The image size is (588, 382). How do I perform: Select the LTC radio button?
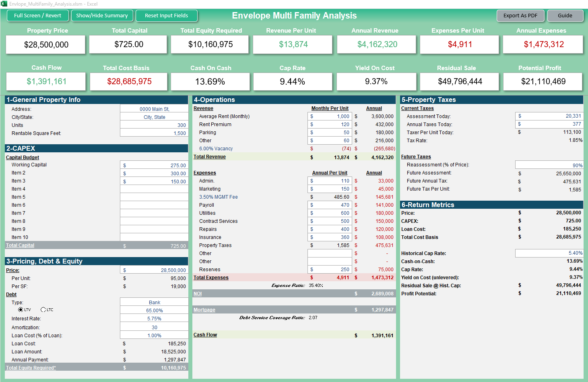[43, 310]
